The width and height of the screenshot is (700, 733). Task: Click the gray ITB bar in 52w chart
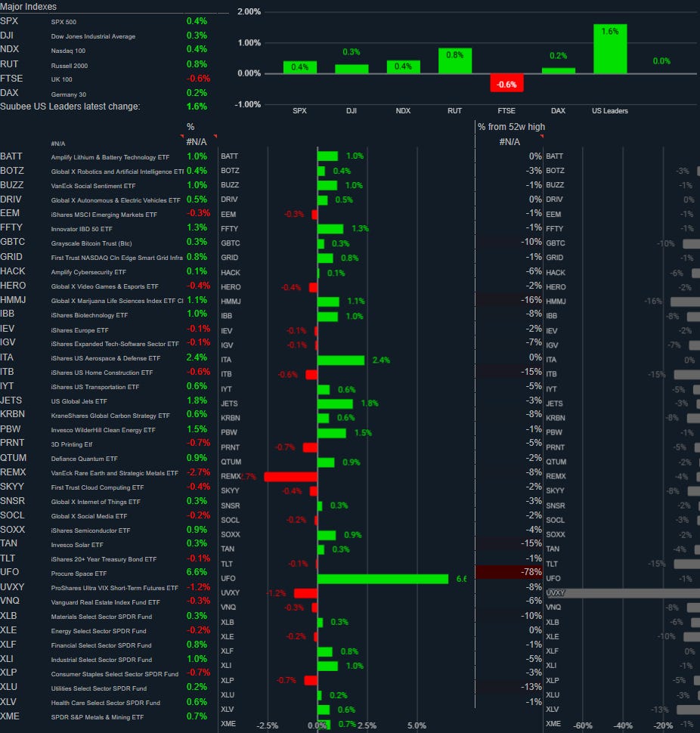coord(687,375)
